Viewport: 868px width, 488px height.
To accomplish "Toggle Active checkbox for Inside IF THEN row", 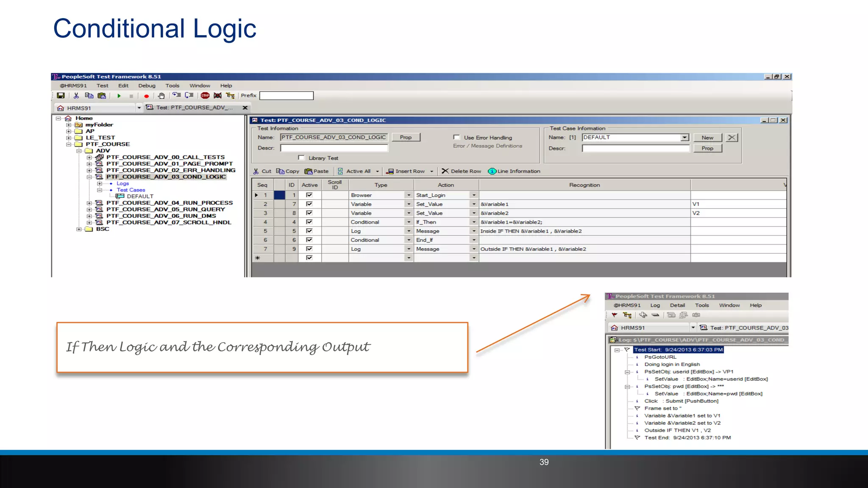I will coord(309,231).
